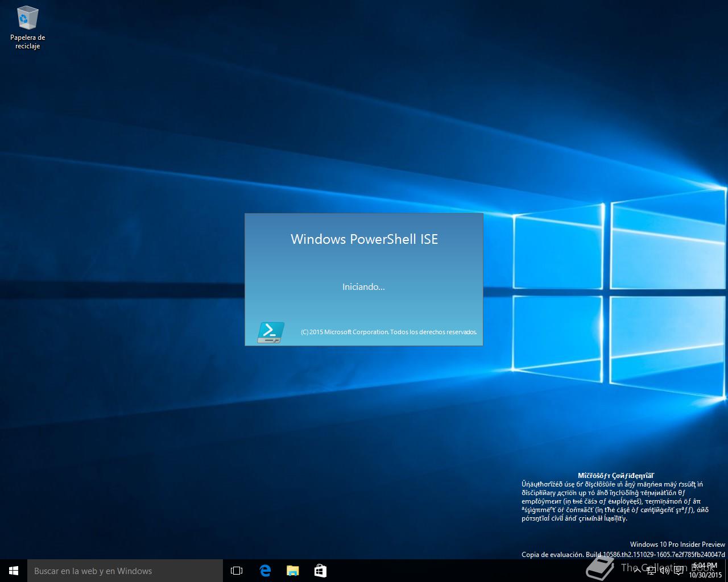
Task: Open Task View from the taskbar
Action: pyautogui.click(x=237, y=571)
